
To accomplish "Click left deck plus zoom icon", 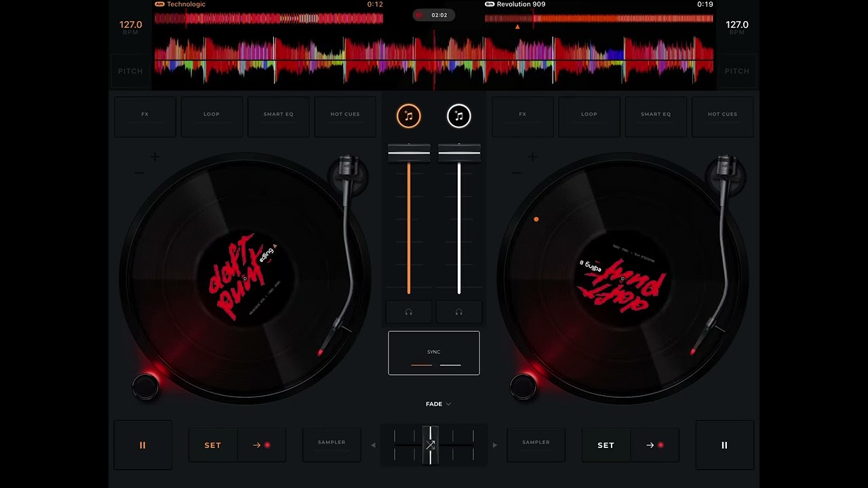I will [155, 157].
